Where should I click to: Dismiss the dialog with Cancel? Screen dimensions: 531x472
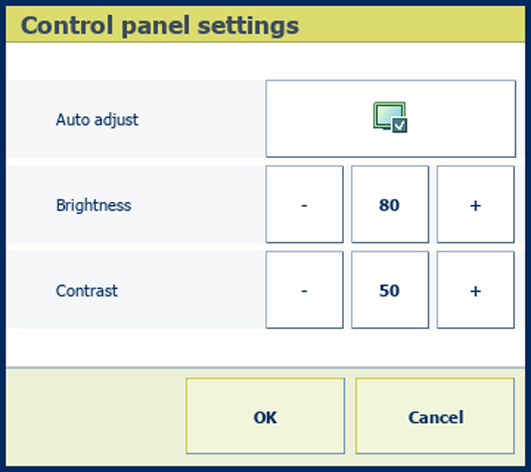point(435,416)
